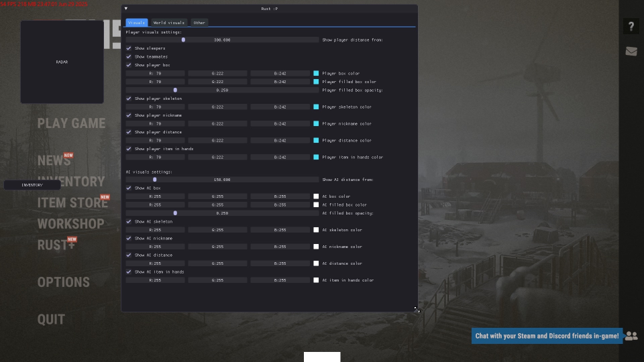Image resolution: width=644 pixels, height=362 pixels.
Task: Click PLAY GAME in Rust menu
Action: (72, 123)
